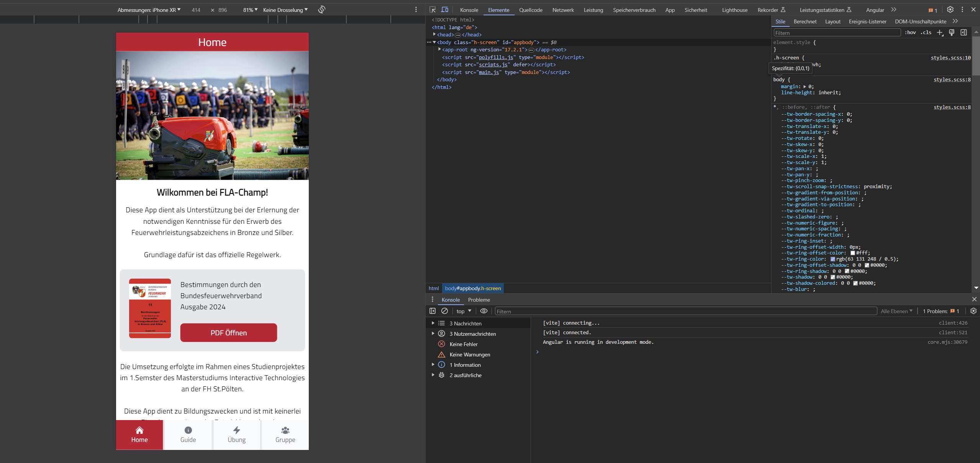Switch to the Quellcode panel tab
980x463 pixels.
[x=531, y=10]
